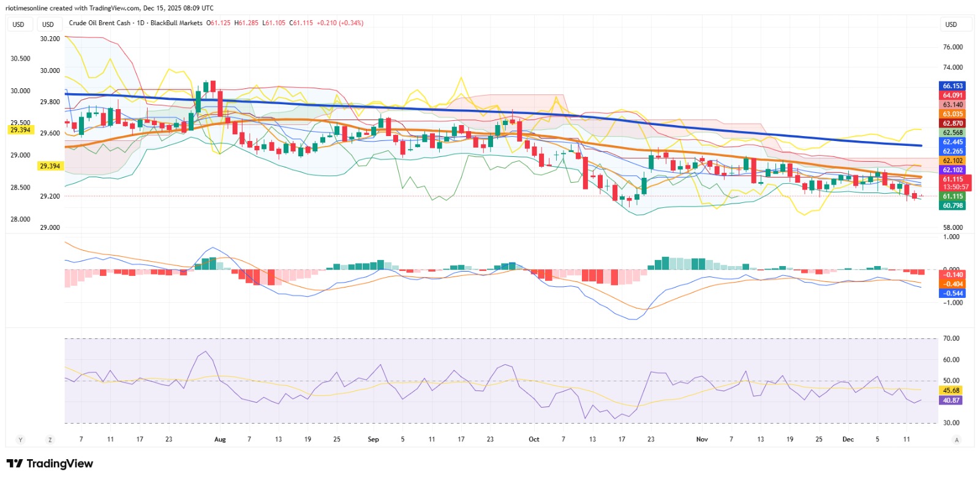The image size is (980, 480).
Task: Click the Z circle icon below the chart
Action: (x=50, y=440)
